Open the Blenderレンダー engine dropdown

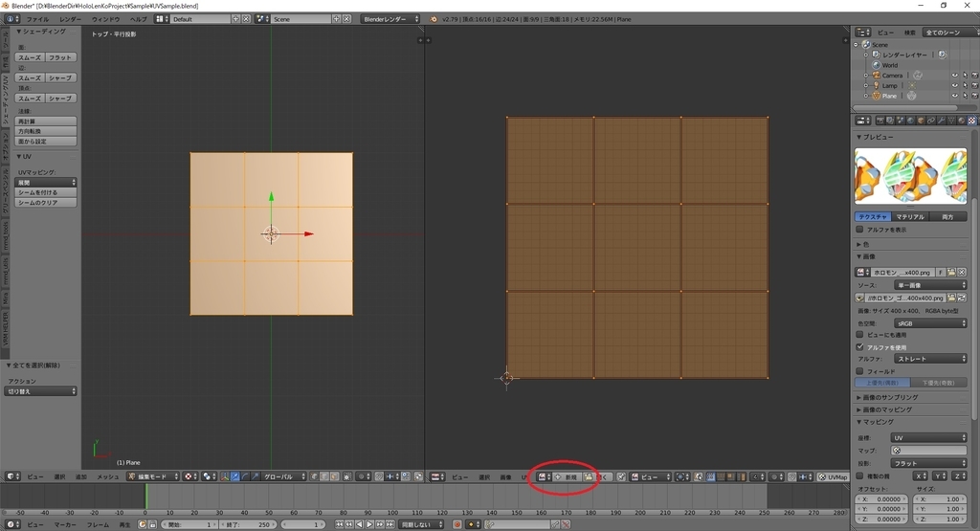pyautogui.click(x=390, y=19)
